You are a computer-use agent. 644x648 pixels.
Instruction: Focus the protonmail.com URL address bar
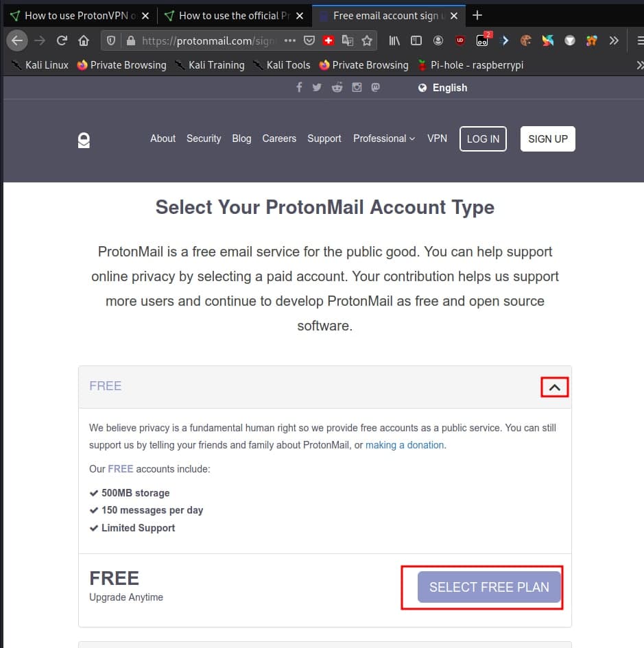(206, 40)
